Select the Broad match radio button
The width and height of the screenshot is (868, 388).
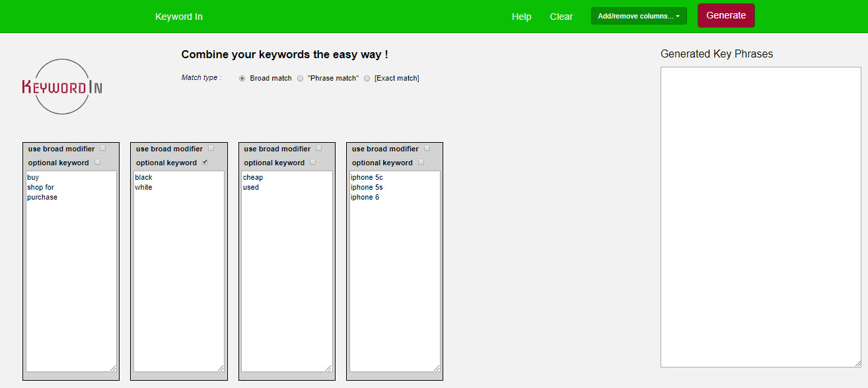(242, 78)
